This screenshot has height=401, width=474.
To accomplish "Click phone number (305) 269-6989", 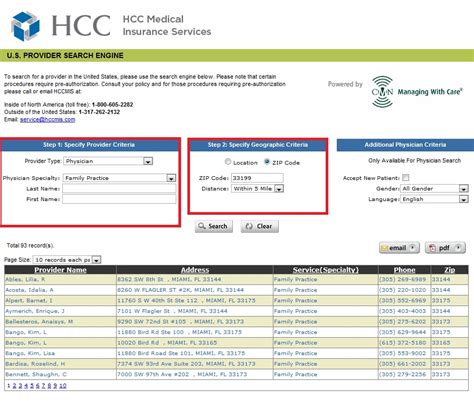I will 403,279.
